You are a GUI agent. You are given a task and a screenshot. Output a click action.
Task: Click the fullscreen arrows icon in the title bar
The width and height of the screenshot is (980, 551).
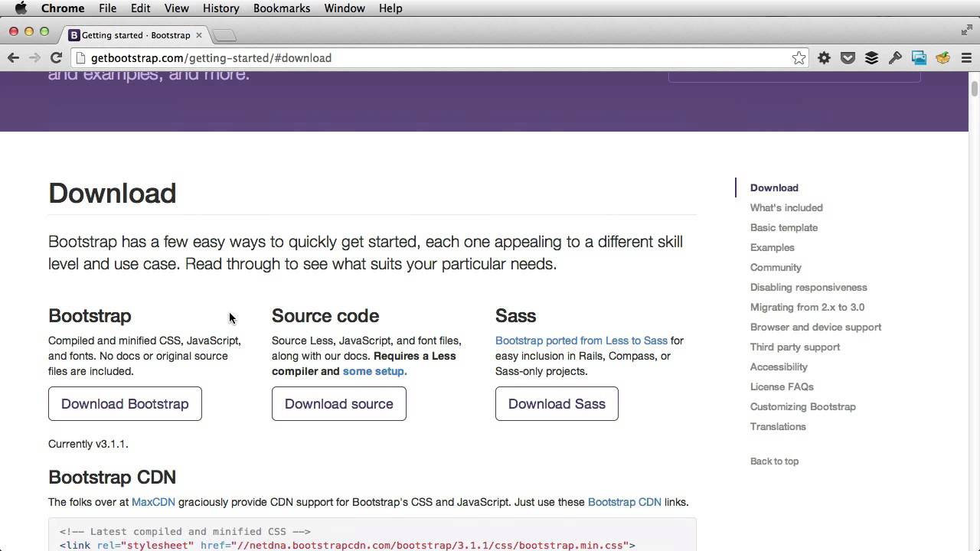[967, 30]
